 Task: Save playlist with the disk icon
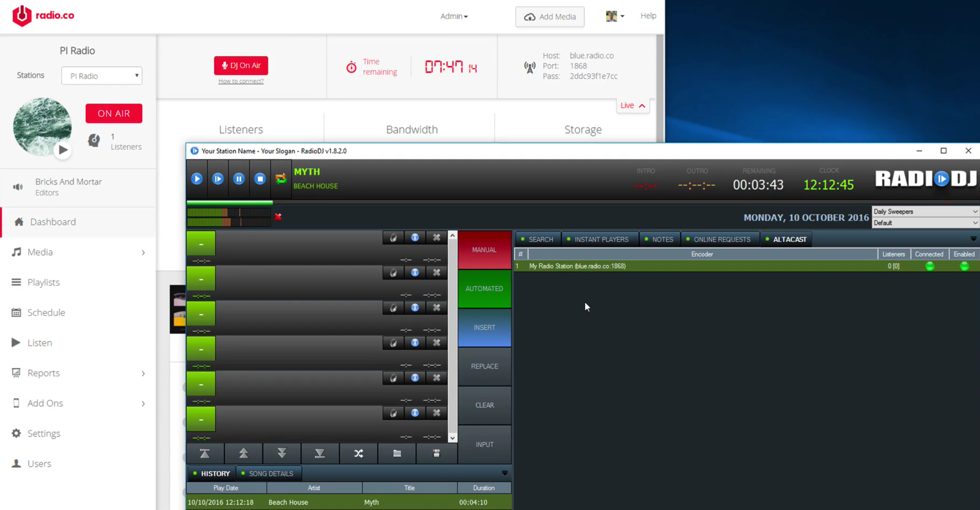(436, 453)
